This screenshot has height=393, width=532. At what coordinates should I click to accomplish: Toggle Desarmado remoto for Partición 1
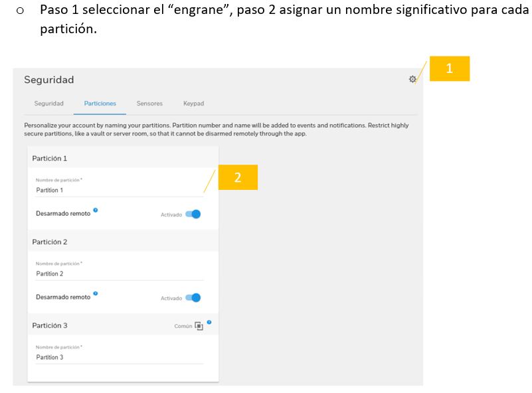(193, 214)
